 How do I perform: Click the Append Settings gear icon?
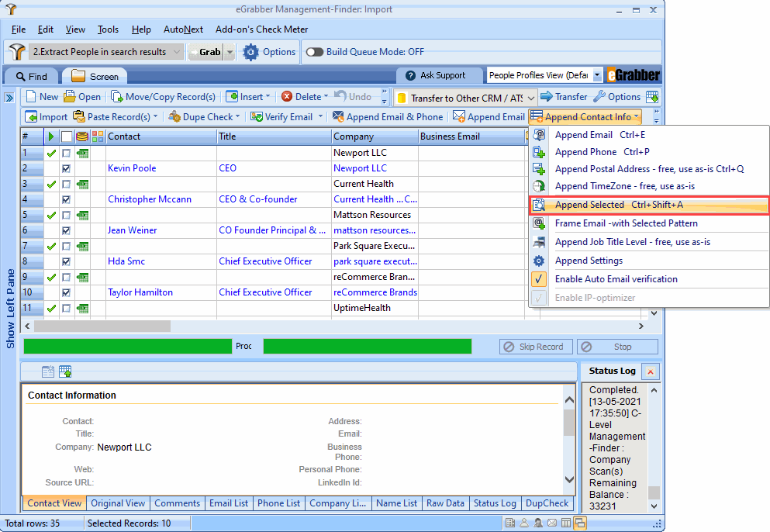539,261
